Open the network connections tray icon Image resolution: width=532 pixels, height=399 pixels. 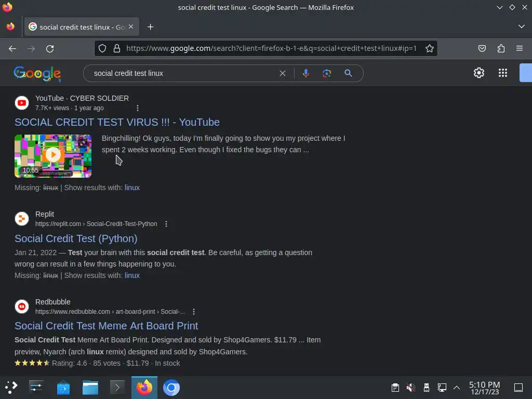click(442, 387)
